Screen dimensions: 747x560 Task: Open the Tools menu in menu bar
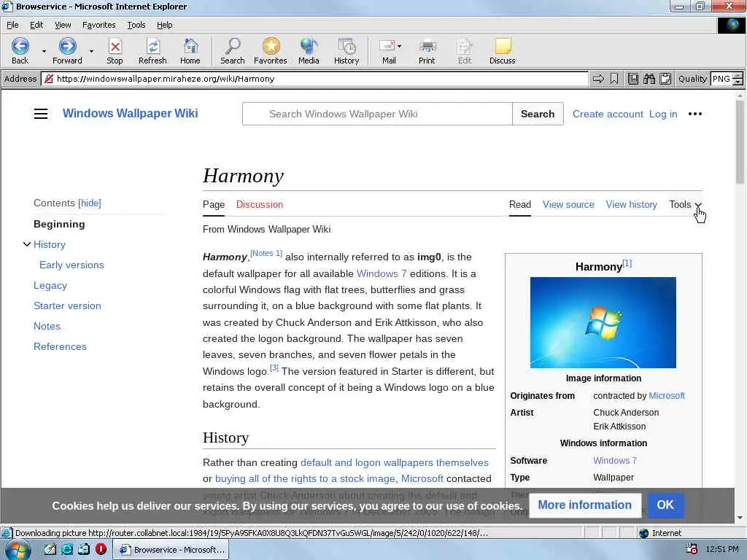pos(136,25)
